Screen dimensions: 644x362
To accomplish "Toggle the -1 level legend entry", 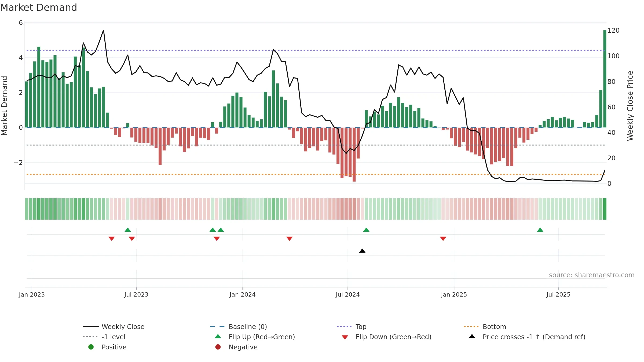I will tap(104, 337).
